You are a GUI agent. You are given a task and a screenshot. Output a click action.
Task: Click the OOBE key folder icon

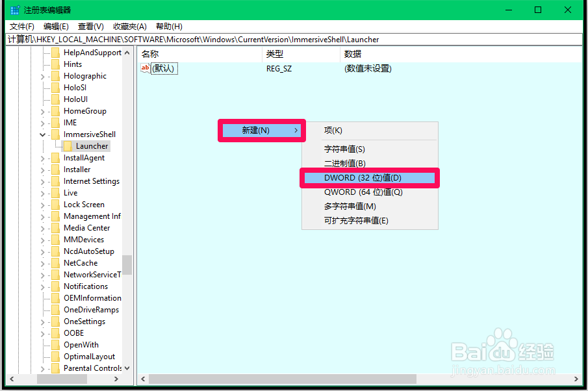point(55,333)
